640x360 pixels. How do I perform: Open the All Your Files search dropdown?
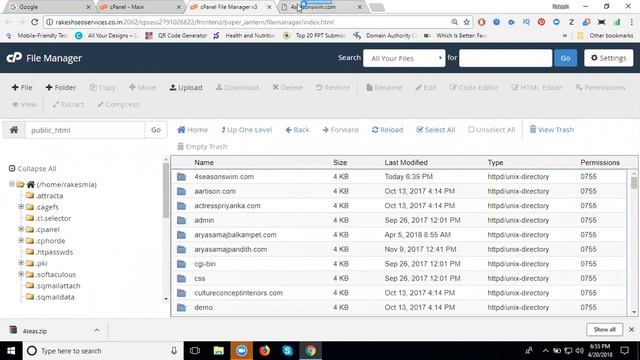tap(404, 58)
